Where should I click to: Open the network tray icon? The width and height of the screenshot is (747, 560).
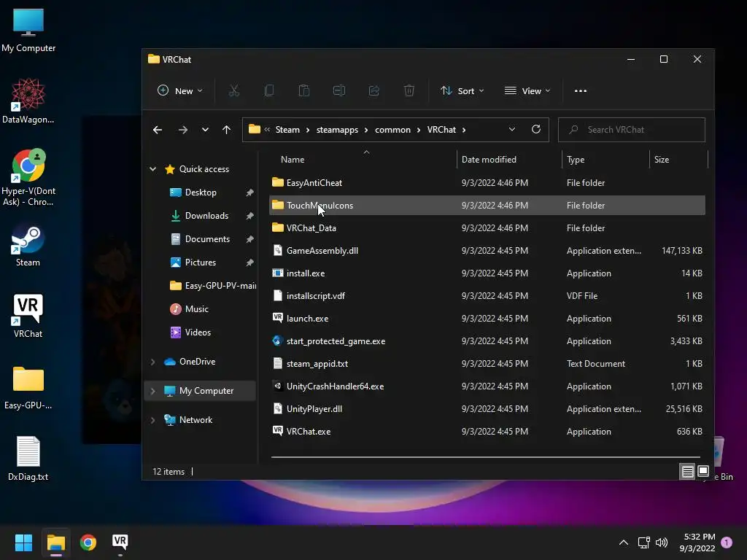(643, 542)
